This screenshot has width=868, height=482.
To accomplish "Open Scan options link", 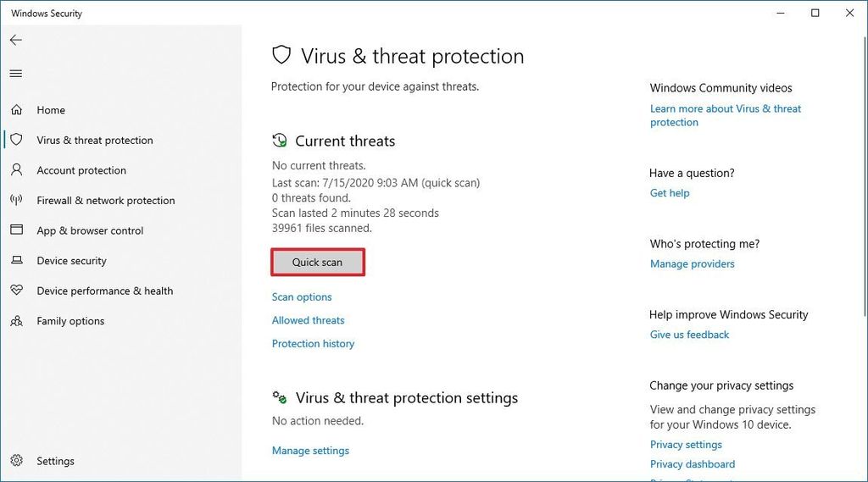I will click(x=302, y=297).
